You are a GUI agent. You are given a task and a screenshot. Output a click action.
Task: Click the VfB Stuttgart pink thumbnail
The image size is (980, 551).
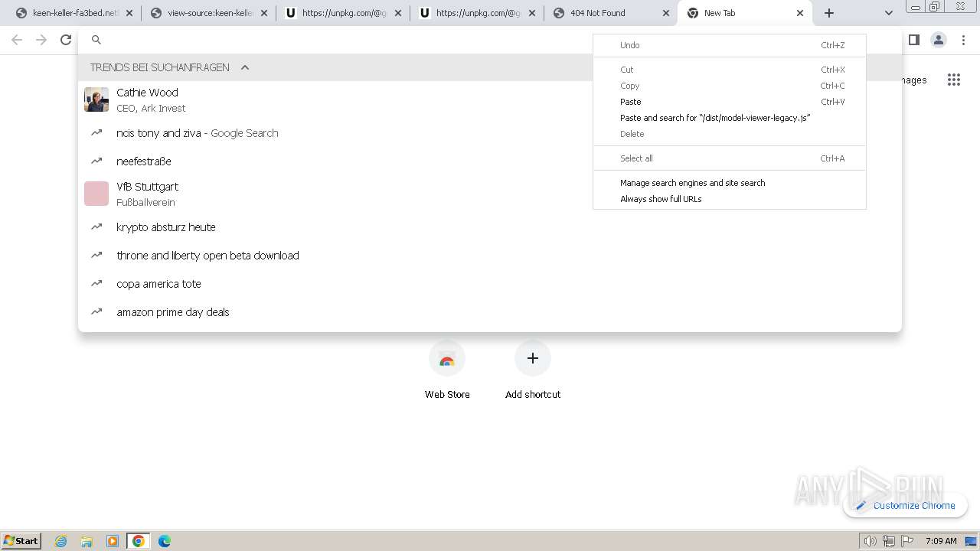click(96, 194)
